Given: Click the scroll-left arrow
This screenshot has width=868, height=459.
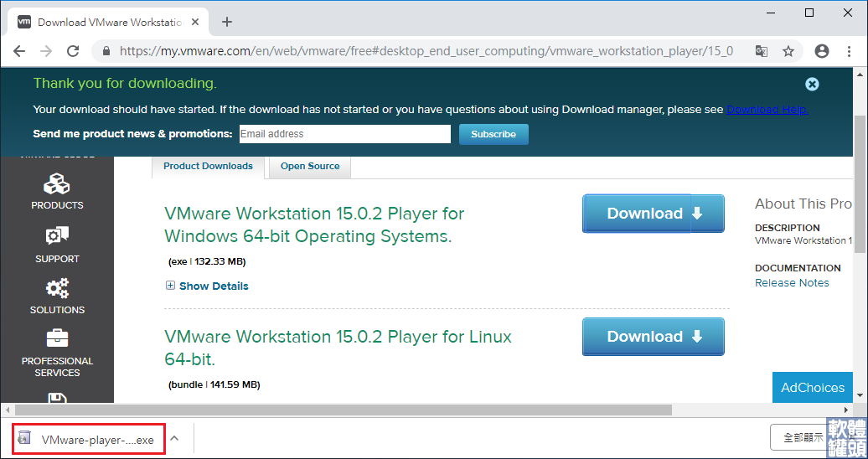Looking at the screenshot, I should (x=7, y=410).
